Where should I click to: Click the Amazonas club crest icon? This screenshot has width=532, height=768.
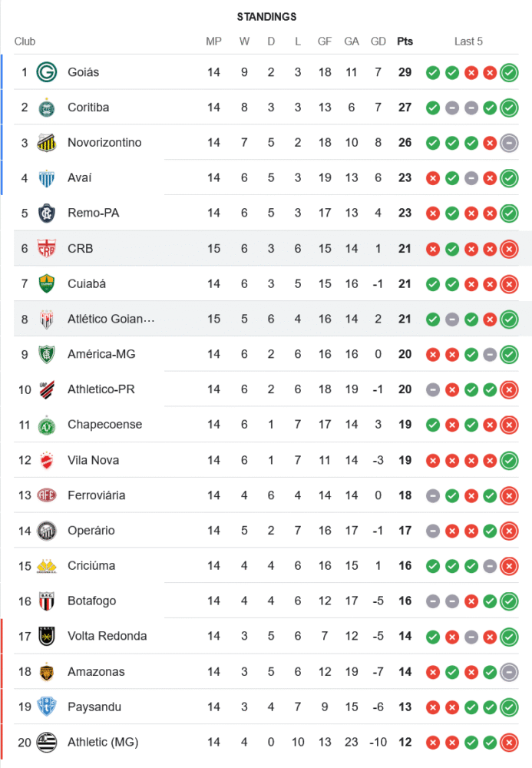pyautogui.click(x=47, y=672)
